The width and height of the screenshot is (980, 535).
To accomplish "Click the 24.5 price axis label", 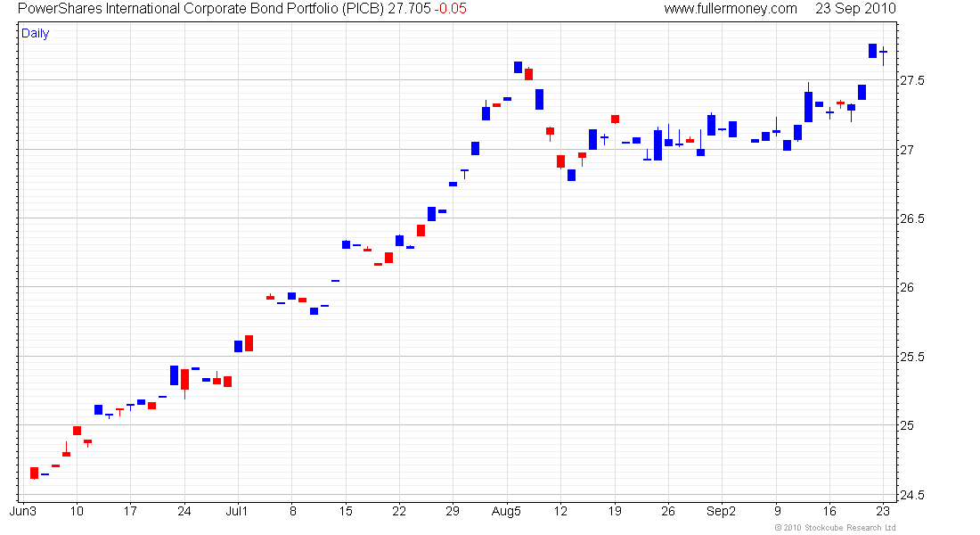I will click(x=912, y=496).
